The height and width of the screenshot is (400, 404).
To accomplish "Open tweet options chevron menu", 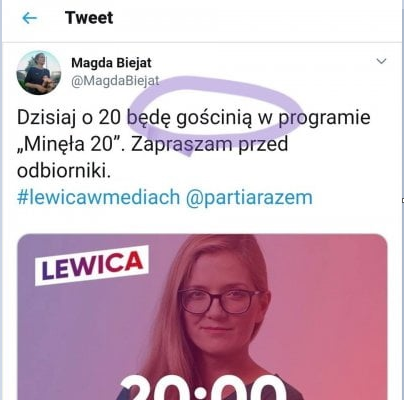I will coord(381,61).
